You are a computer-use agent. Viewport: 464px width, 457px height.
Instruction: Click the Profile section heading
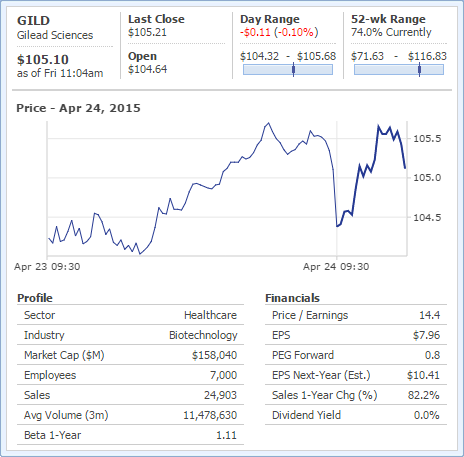(x=35, y=298)
